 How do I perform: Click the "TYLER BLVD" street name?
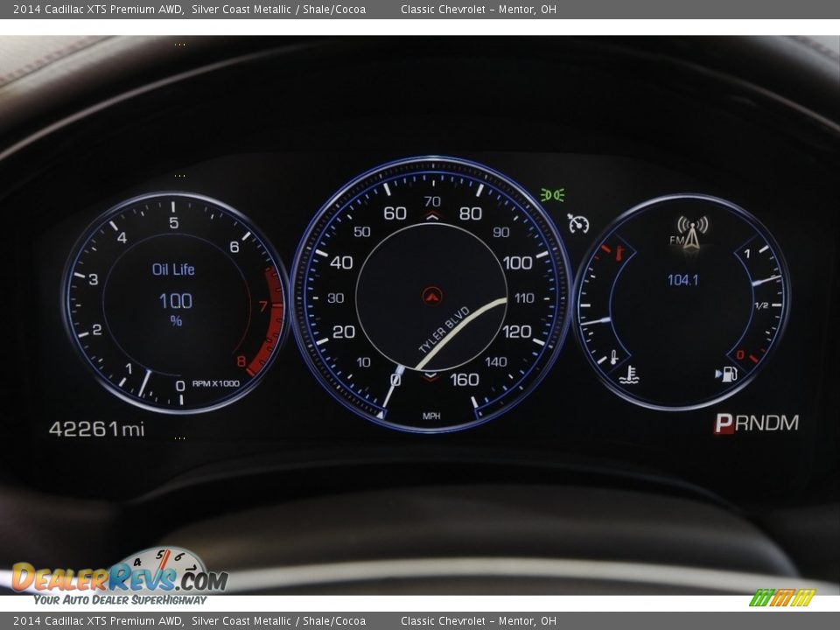tap(444, 330)
